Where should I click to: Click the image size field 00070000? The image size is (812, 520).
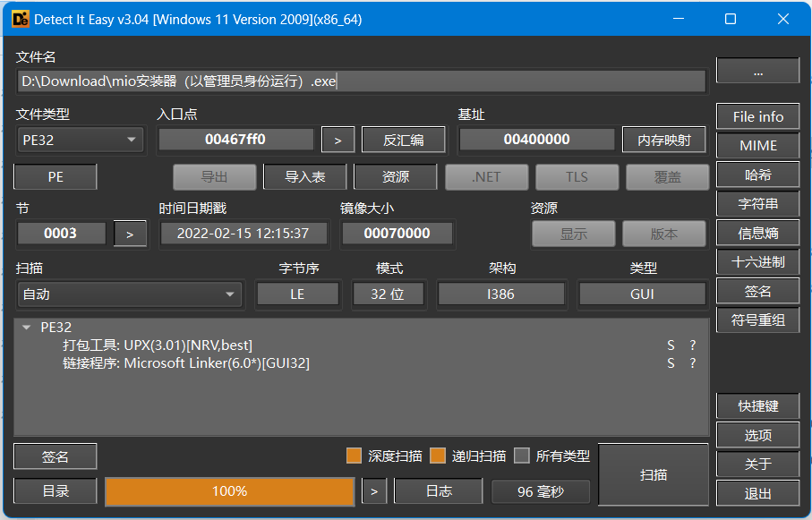(397, 233)
